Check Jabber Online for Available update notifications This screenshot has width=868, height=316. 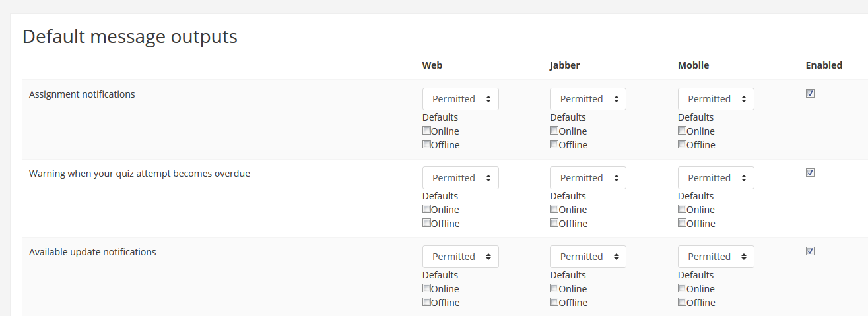[x=554, y=288]
